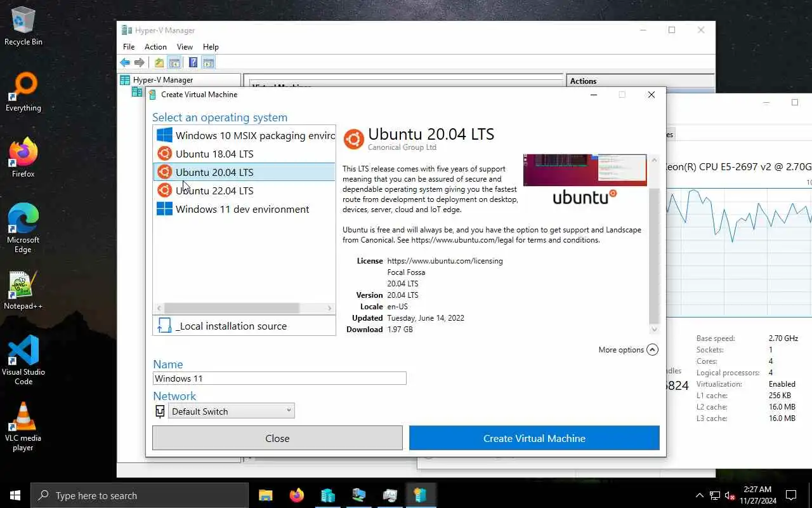The image size is (812, 508).
Task: Open the Action menu in Hyper-V Manager
Action: [x=155, y=47]
